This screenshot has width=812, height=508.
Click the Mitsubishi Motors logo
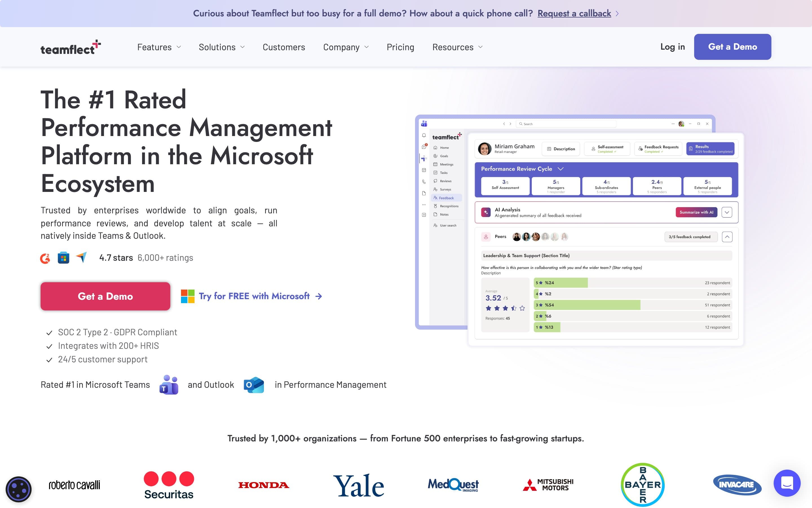click(x=548, y=485)
